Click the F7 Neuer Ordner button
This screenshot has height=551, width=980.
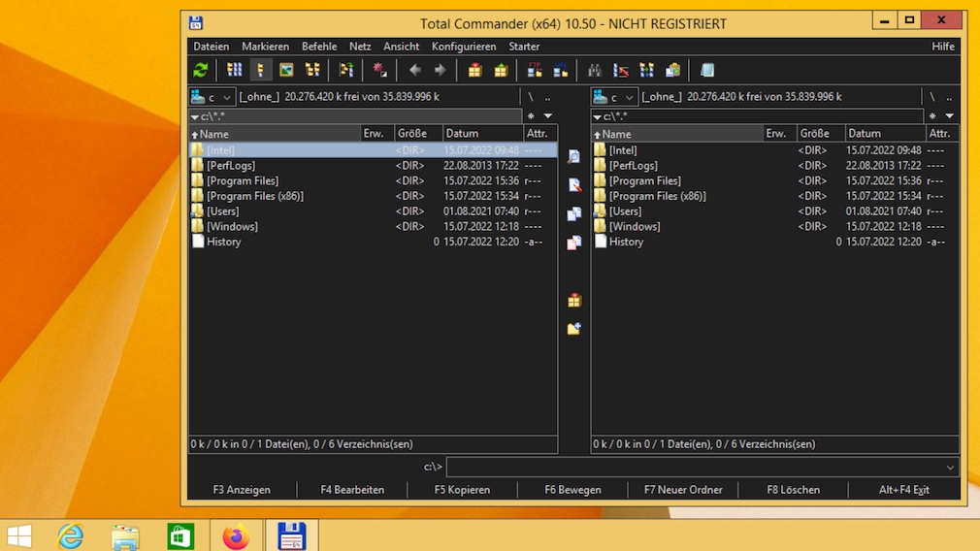pos(683,490)
